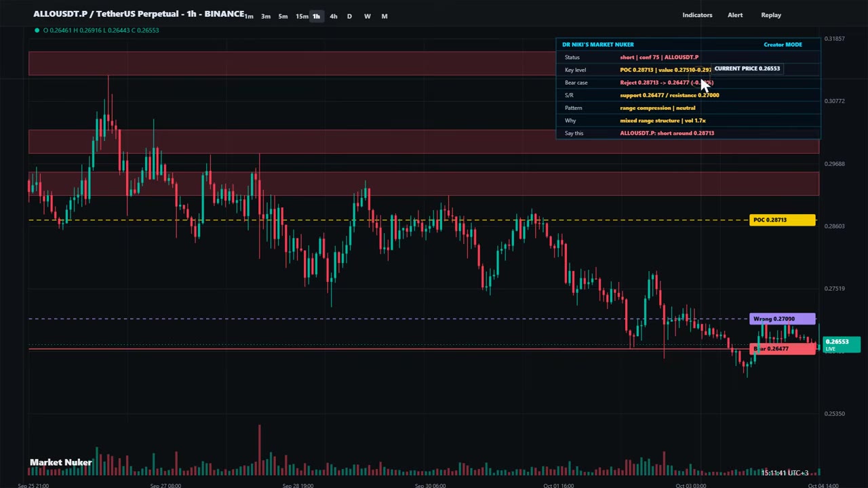Image resolution: width=868 pixels, height=488 pixels.
Task: Click the 0.28603 price axis label
Action: click(834, 226)
